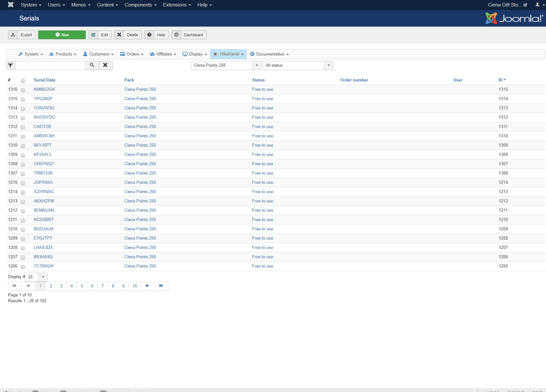Open Help from the toolbar
The image size is (546, 392).
tap(157, 35)
